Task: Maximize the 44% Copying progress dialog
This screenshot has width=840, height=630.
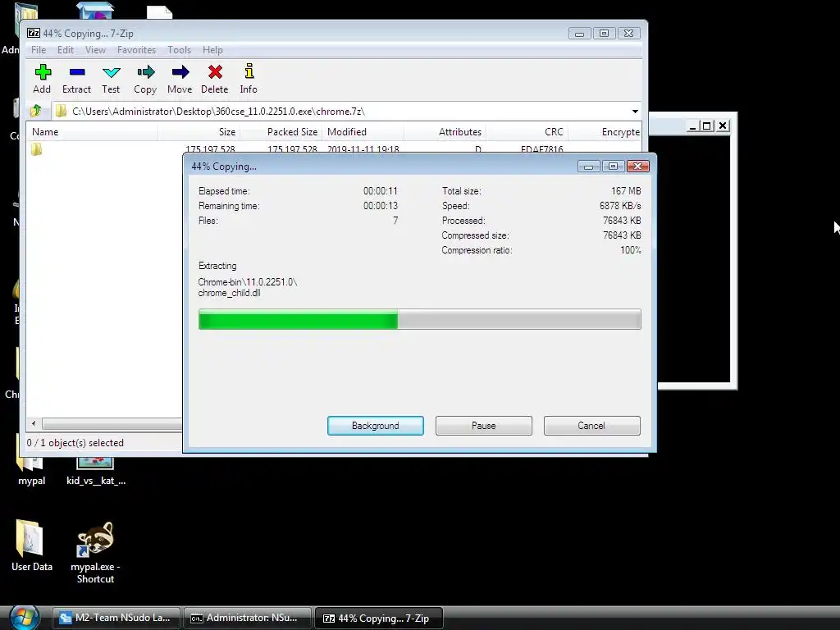Action: point(614,166)
